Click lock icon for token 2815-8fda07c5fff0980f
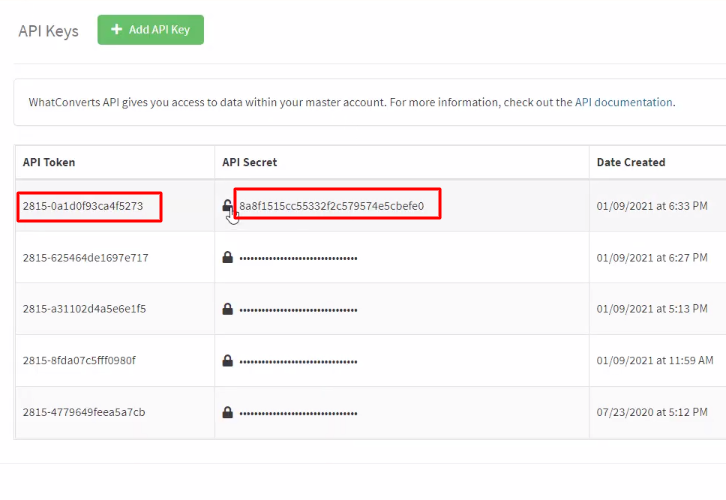Screen dimensions: 726x500 [x=227, y=360]
